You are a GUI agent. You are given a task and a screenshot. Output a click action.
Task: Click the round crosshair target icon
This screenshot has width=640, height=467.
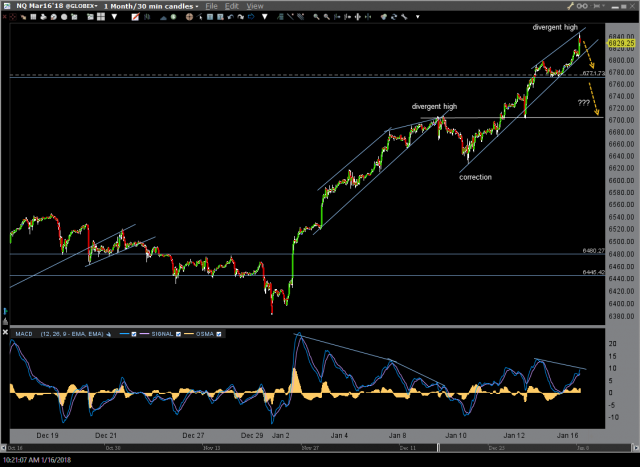pos(189,17)
